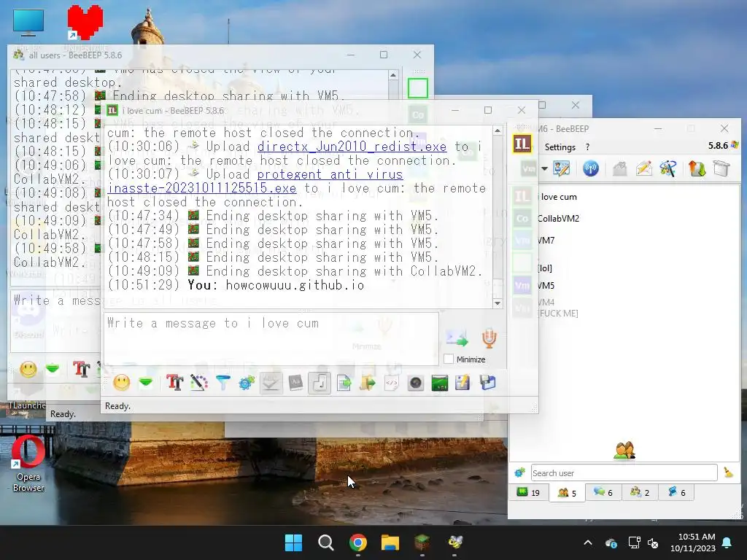Open taskbar Search
Screen dimensions: 747x560
point(326,542)
